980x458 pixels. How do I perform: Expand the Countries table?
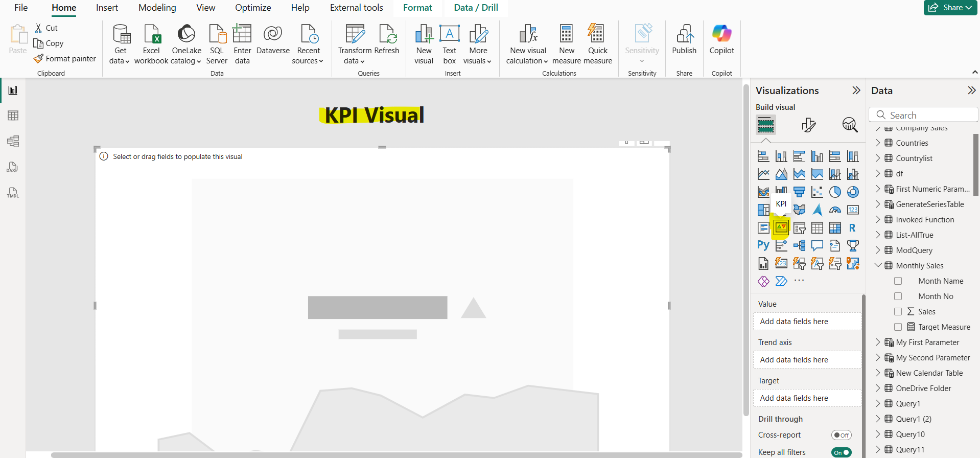coord(878,143)
